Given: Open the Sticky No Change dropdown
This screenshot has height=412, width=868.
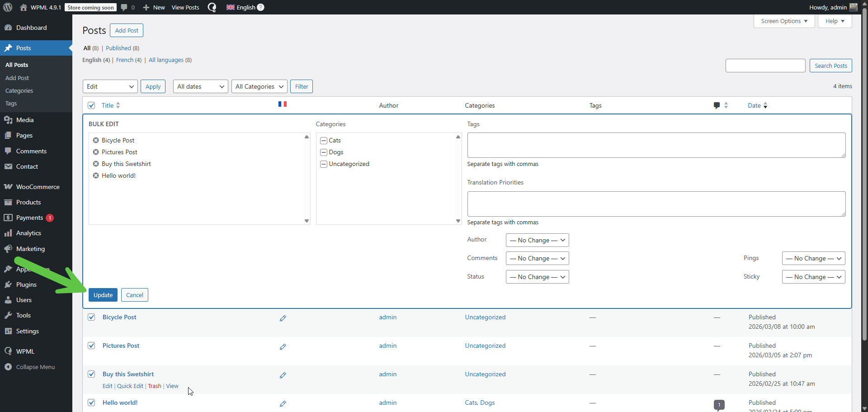Looking at the screenshot, I should [x=813, y=277].
